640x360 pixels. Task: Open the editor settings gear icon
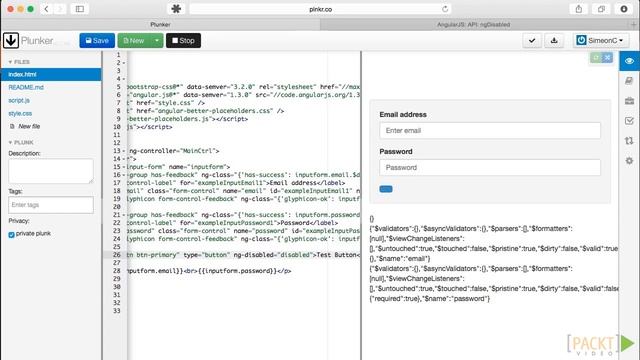pos(629,161)
